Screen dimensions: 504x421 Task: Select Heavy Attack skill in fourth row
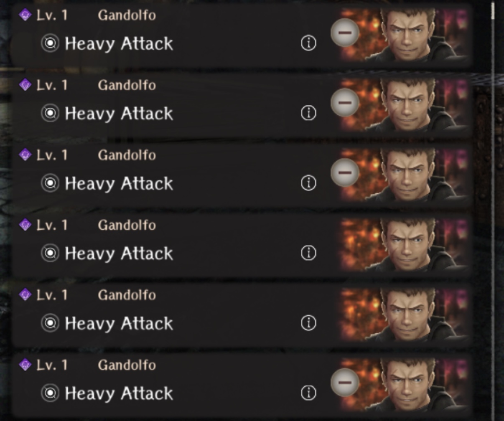(119, 254)
